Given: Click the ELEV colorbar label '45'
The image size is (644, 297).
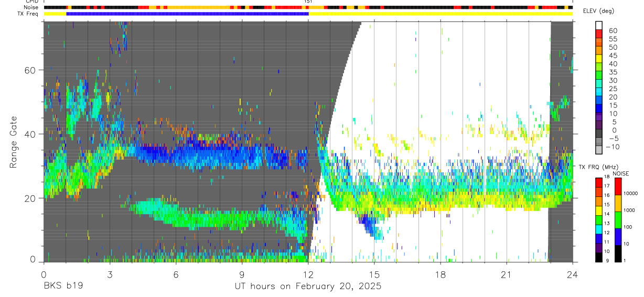Looking at the screenshot, I should coord(613,56).
